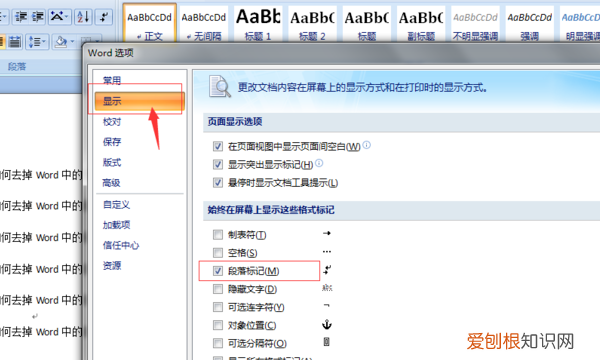Open the 自定义 options category
The image size is (600, 360).
[117, 205]
